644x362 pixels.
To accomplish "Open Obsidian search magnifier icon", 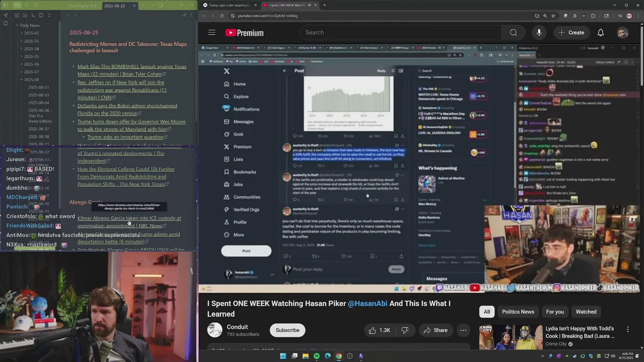I will (26, 6).
